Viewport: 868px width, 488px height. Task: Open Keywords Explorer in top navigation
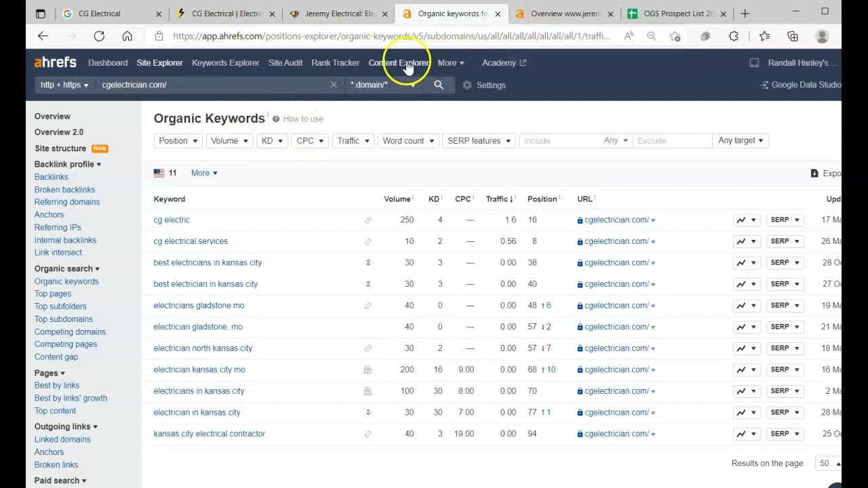[x=225, y=62]
